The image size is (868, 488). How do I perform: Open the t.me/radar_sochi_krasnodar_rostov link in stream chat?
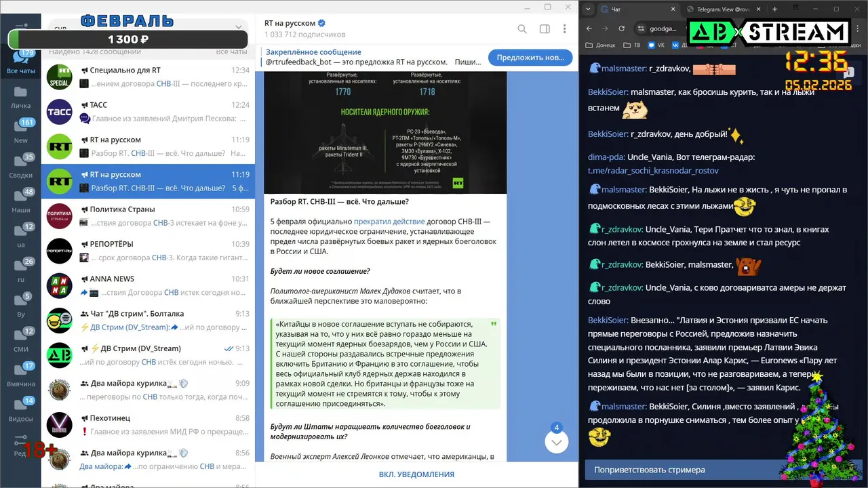coord(653,171)
